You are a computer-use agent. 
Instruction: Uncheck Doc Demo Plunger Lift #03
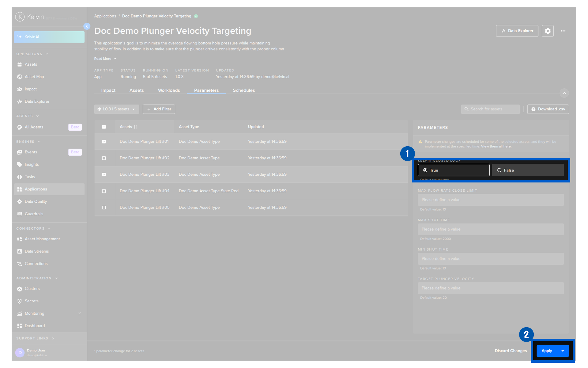[104, 174]
